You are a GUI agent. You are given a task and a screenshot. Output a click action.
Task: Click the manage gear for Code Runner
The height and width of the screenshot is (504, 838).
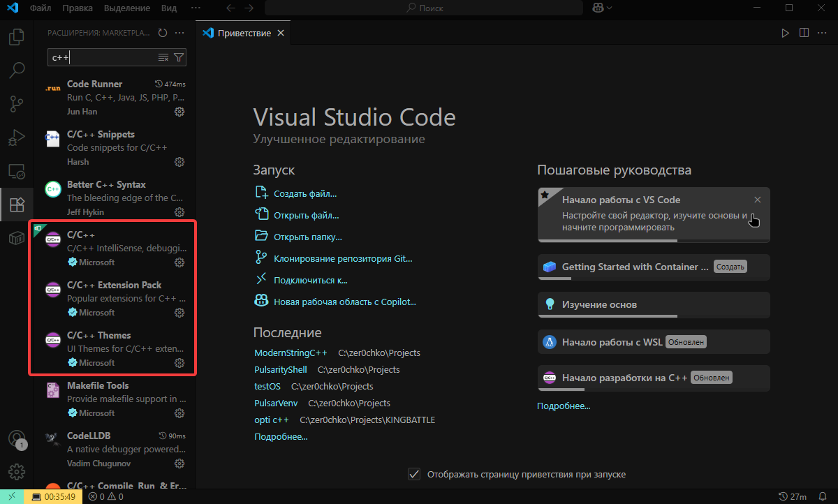point(179,112)
